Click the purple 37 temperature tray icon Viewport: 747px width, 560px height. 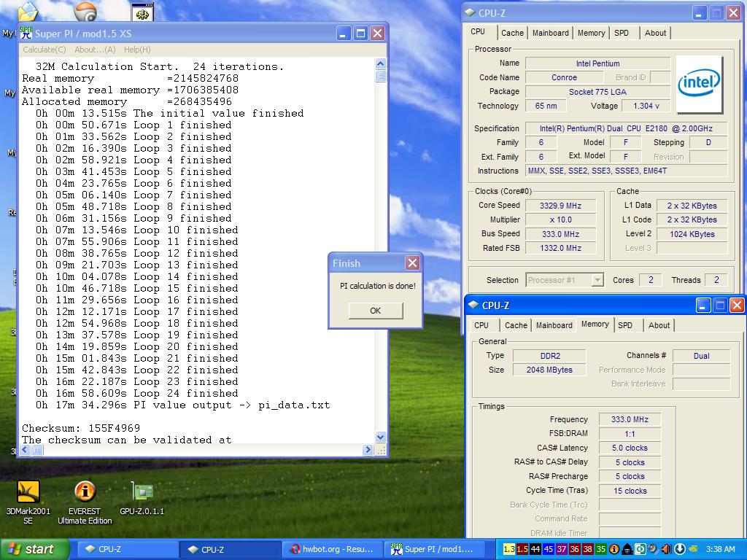[x=562, y=549]
